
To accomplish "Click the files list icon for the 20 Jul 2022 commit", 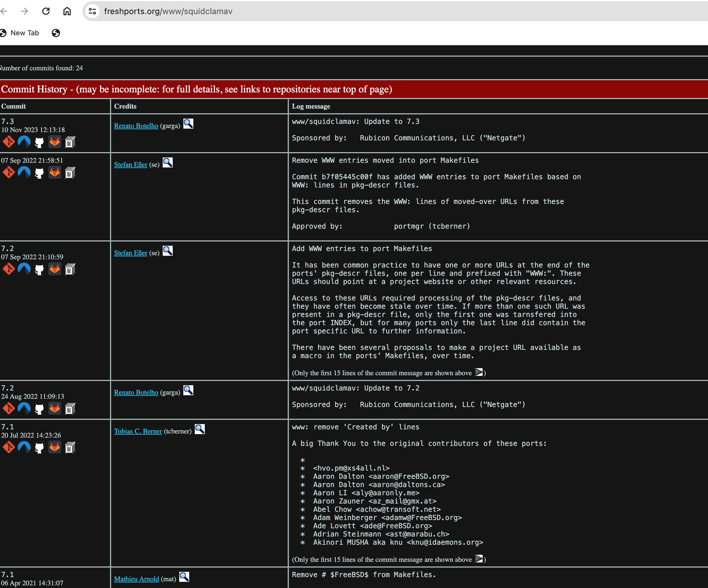I will pyautogui.click(x=70, y=447).
